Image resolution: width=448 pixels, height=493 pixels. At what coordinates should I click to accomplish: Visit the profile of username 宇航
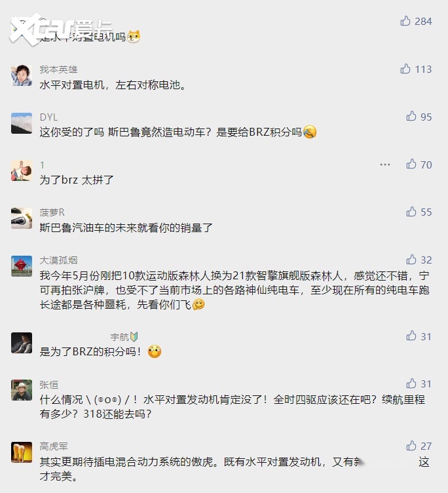119,337
